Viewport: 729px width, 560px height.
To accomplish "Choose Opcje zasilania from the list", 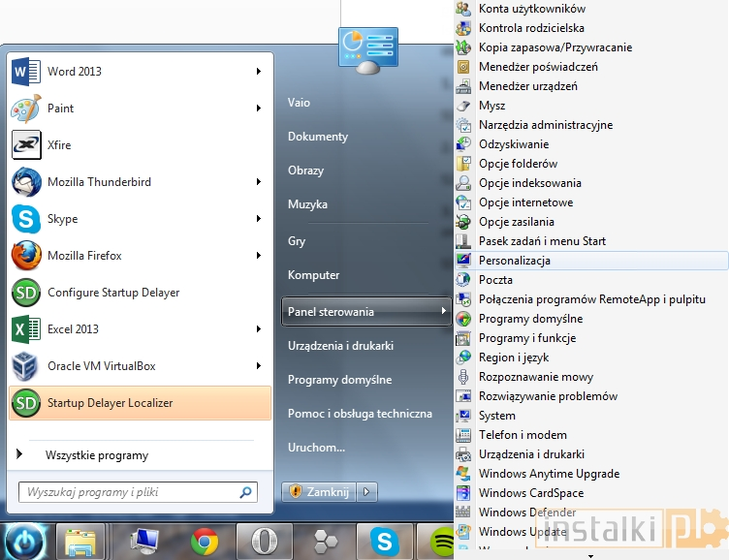I will [516, 222].
